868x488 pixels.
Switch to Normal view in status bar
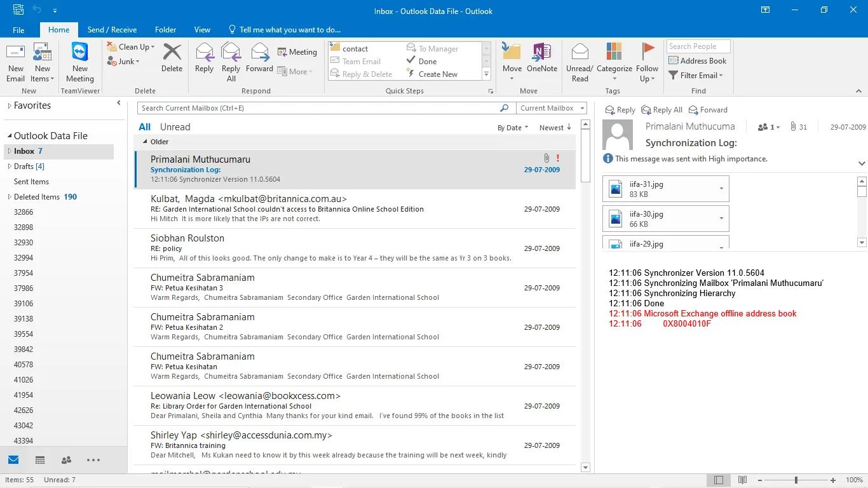coord(719,480)
